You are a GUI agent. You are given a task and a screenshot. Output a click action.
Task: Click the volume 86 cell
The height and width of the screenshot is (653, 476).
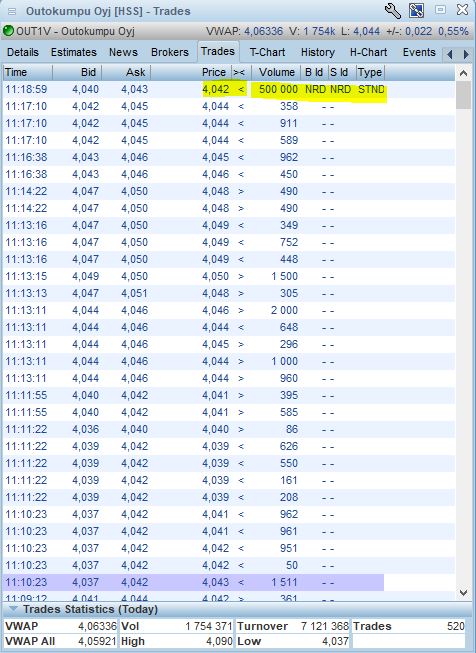(x=292, y=429)
